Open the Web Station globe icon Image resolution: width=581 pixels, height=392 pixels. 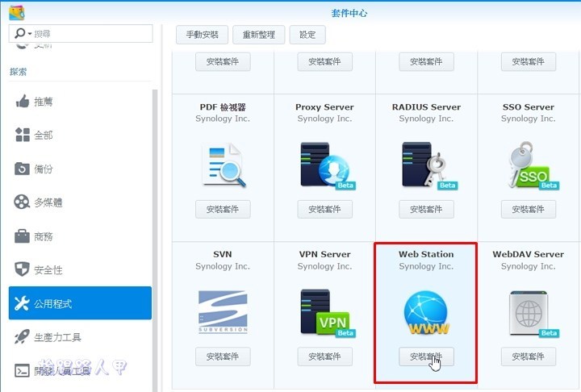426,313
